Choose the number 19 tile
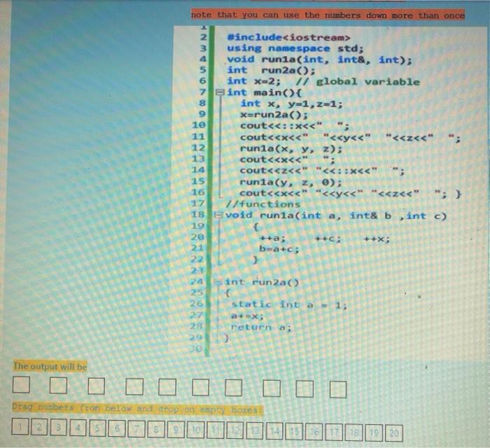This screenshot has height=448, width=490. pos(374,433)
